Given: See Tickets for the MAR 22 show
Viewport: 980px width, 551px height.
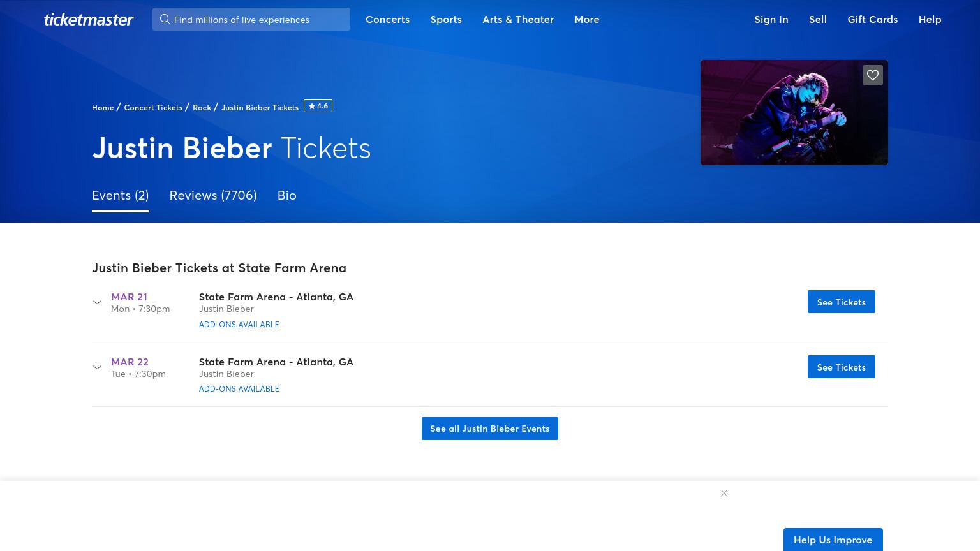Looking at the screenshot, I should [x=841, y=367].
